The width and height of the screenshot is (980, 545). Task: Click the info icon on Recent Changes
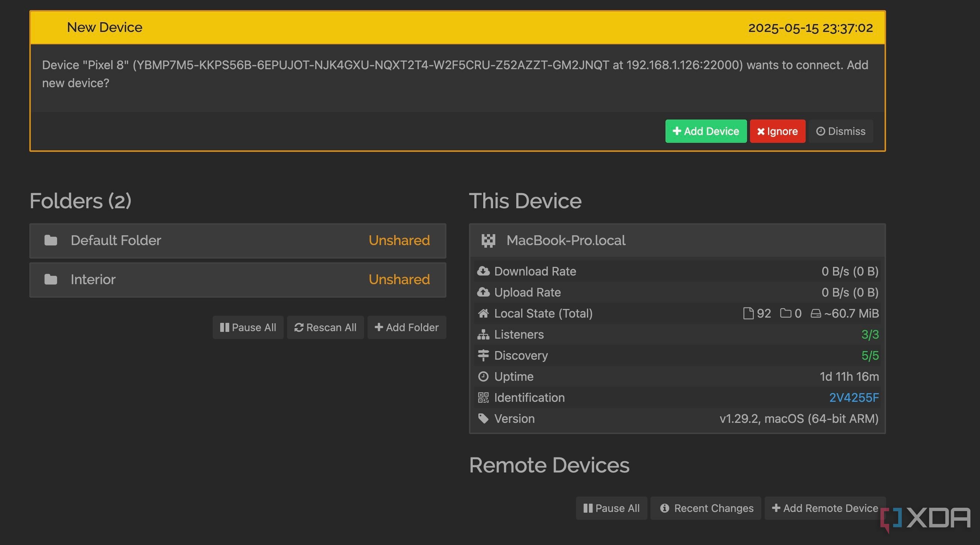[x=665, y=508]
